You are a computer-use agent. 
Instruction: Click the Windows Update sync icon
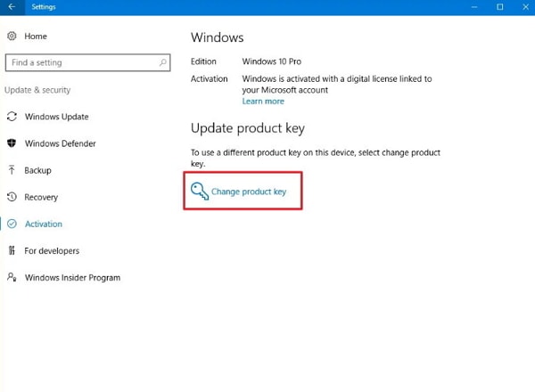(12, 117)
